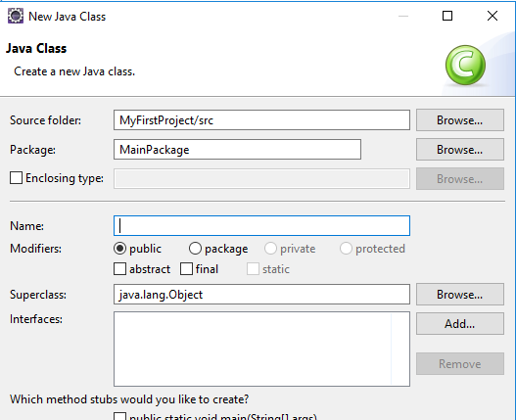Click the green Java class icon
The image size is (516, 420).
point(465,66)
